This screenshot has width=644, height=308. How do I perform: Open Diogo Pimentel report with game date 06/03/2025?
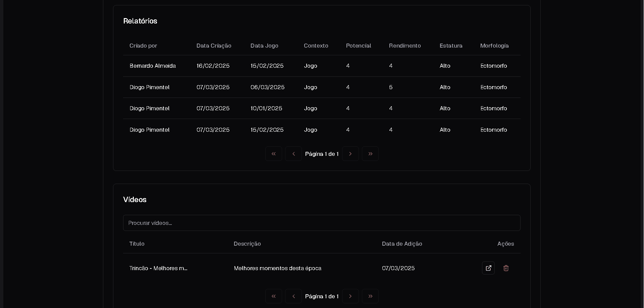267,87
